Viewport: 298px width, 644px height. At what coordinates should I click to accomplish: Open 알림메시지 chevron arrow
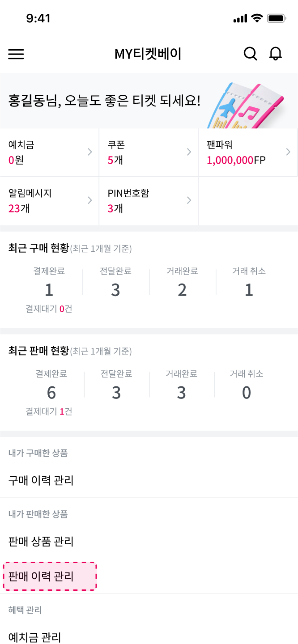pos(89,200)
